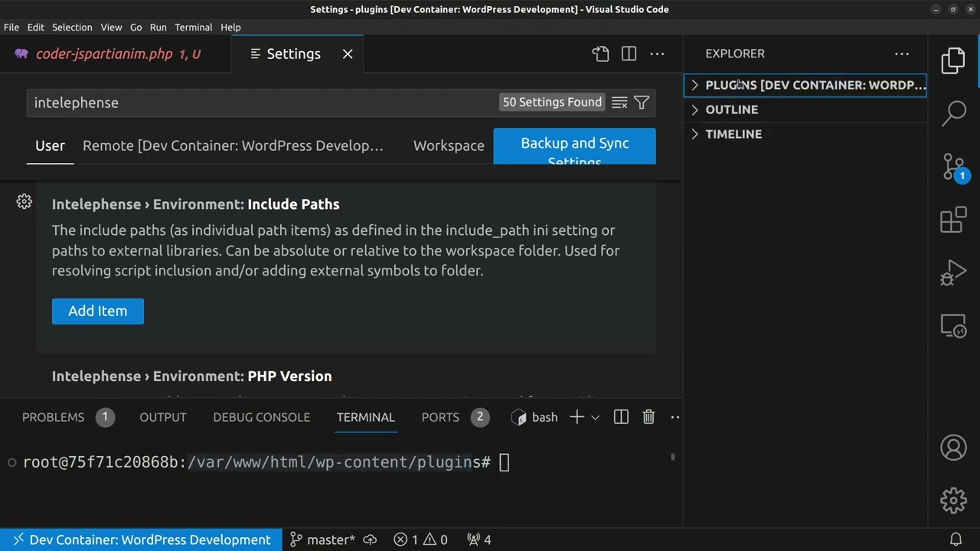
Task: Open Run and Debug view
Action: point(953,273)
